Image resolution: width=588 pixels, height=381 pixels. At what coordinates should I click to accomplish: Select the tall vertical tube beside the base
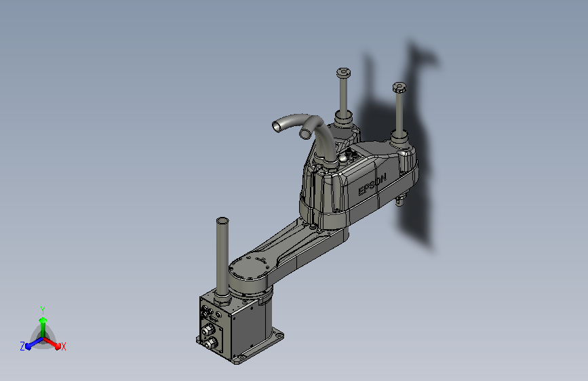pyautogui.click(x=222, y=256)
